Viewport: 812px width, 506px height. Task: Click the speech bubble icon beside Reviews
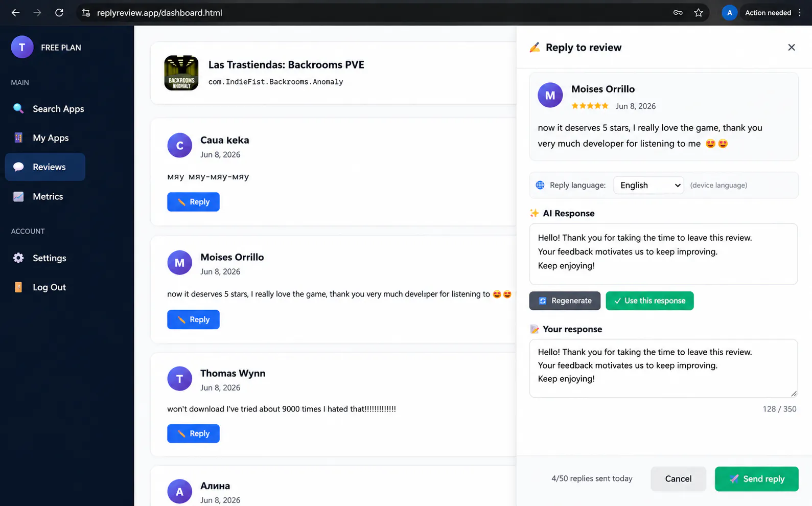(18, 167)
